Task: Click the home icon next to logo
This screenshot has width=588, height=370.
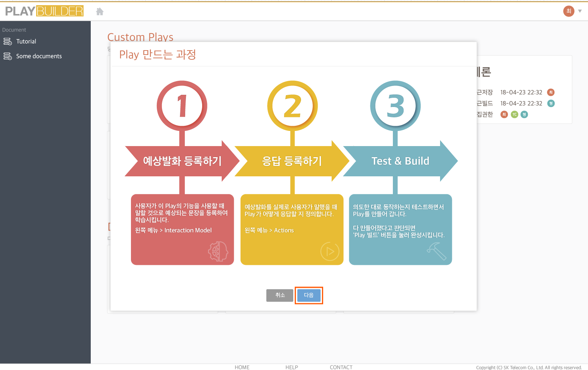Action: point(100,12)
